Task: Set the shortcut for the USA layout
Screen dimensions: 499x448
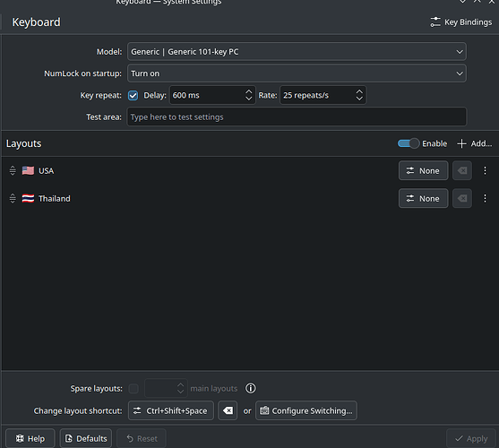Action: pyautogui.click(x=423, y=170)
